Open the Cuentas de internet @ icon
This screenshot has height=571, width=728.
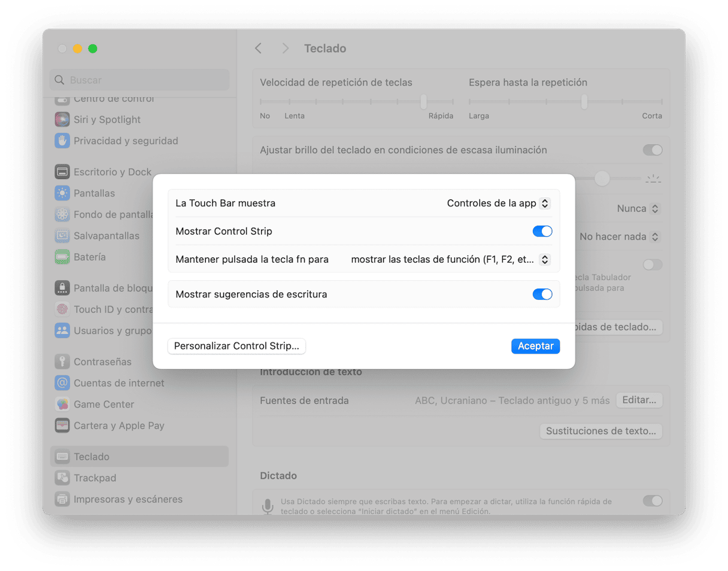62,383
